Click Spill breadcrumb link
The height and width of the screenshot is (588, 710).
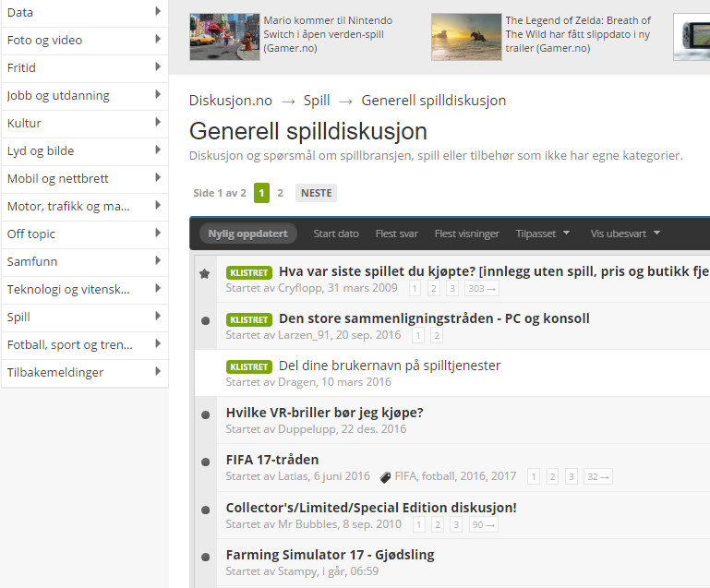317,100
